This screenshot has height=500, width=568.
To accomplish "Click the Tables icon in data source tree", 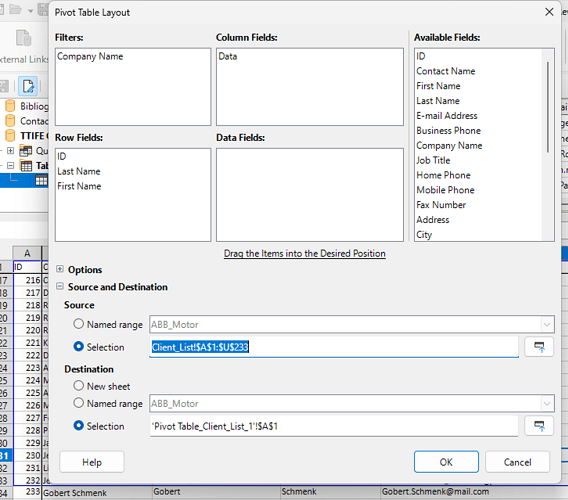I will click(x=26, y=166).
